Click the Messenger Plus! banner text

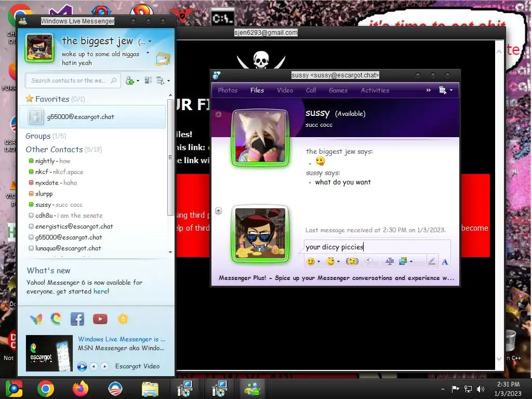tap(336, 278)
